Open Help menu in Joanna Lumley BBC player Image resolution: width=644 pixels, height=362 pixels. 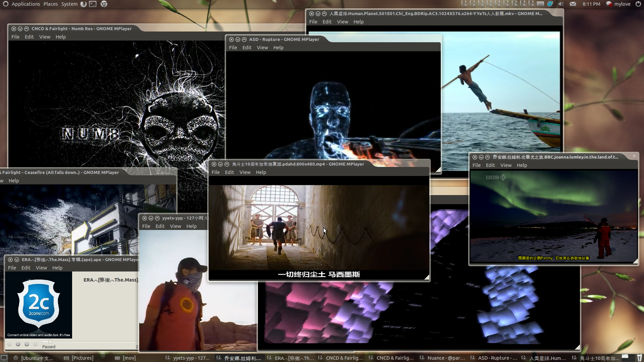[522, 165]
